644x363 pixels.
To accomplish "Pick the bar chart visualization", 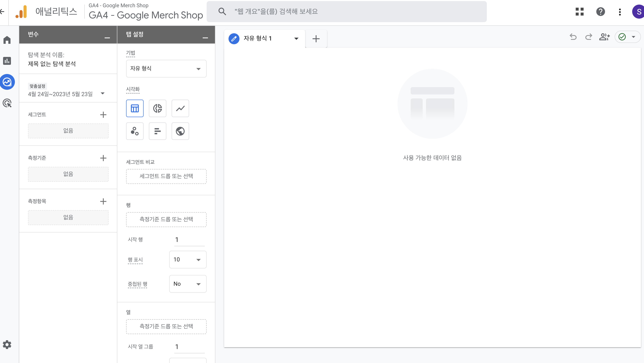I will (158, 131).
